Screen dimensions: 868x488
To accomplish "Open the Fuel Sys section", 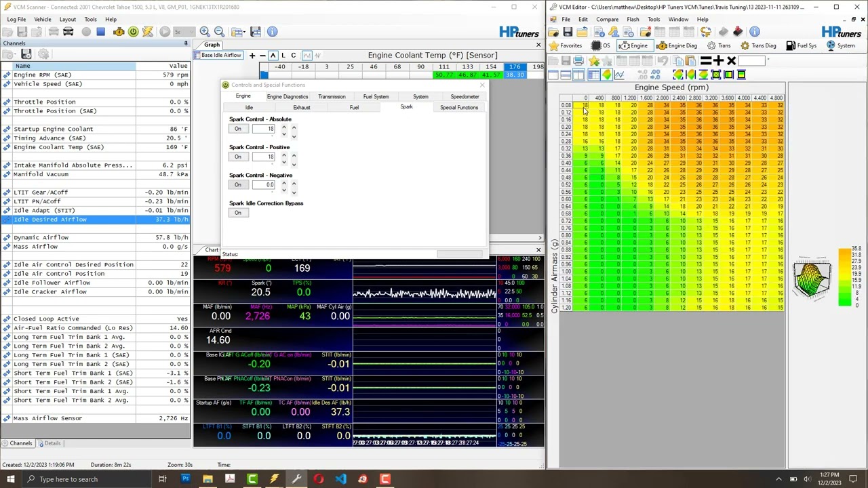I will click(x=801, y=45).
